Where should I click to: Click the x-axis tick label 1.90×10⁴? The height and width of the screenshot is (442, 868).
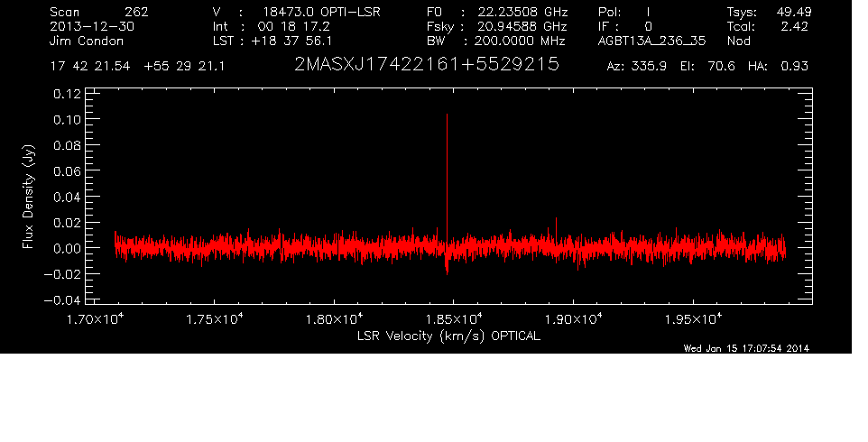point(574,319)
